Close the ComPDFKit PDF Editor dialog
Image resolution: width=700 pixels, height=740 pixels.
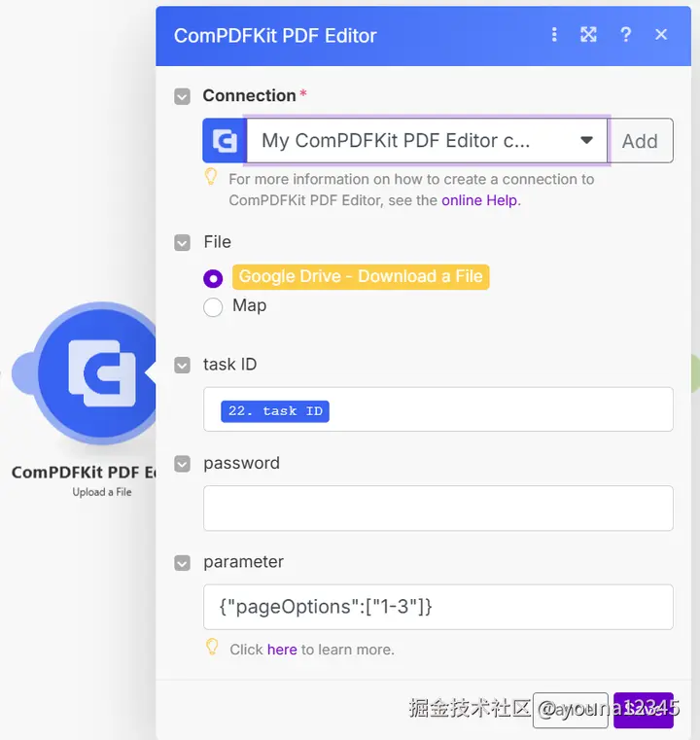(661, 34)
